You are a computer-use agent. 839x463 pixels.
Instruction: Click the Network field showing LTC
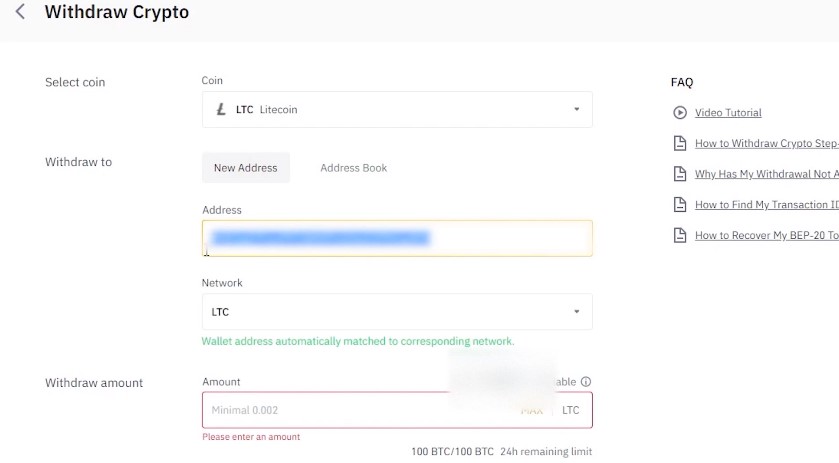[x=397, y=312]
